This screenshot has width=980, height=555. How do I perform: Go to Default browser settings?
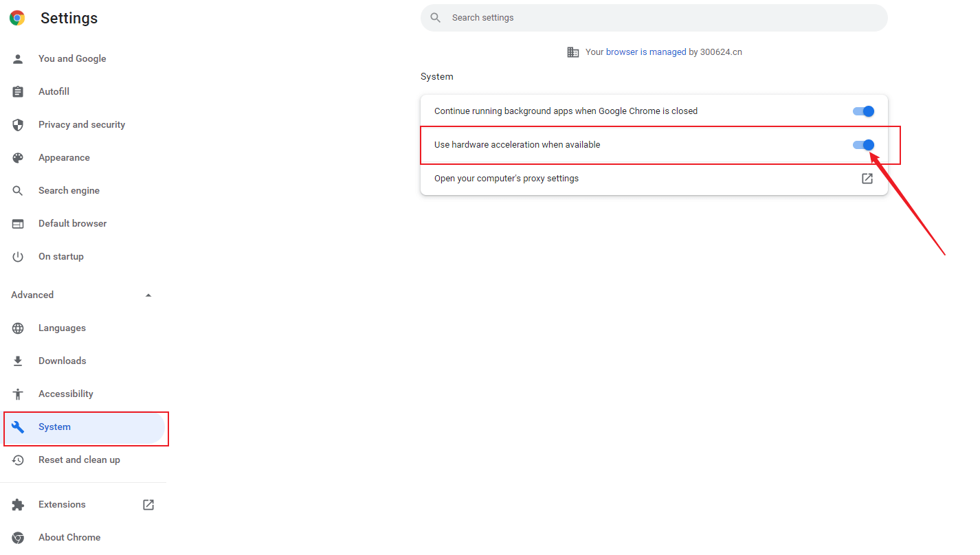click(72, 224)
